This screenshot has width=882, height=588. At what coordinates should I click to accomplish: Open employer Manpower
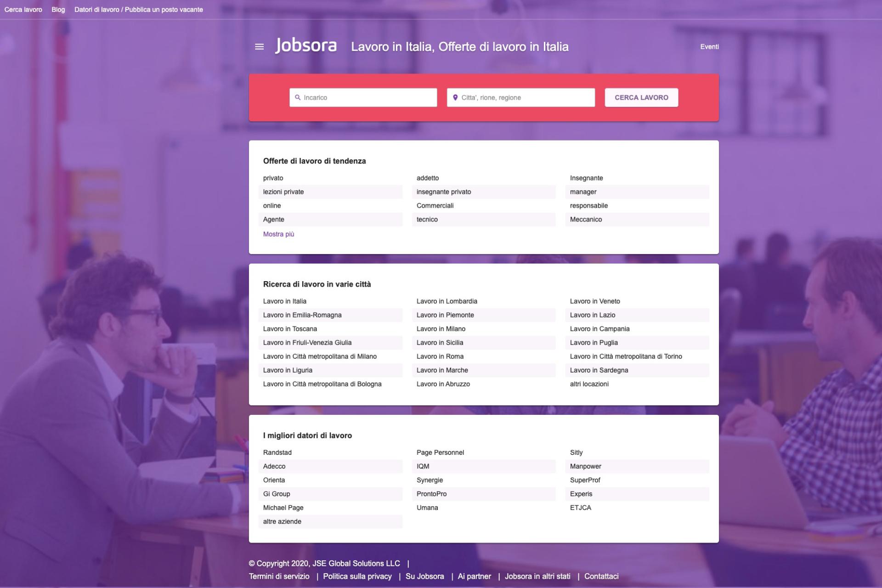(586, 466)
